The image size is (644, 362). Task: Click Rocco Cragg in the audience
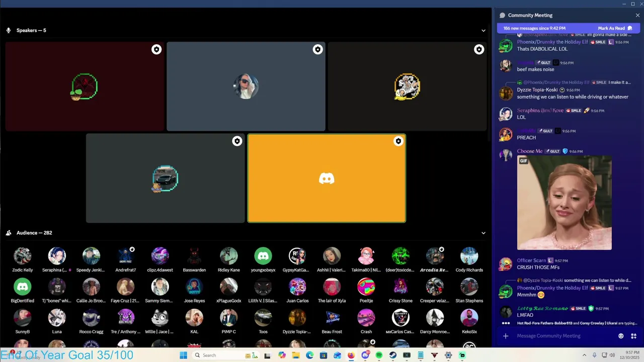91,322
